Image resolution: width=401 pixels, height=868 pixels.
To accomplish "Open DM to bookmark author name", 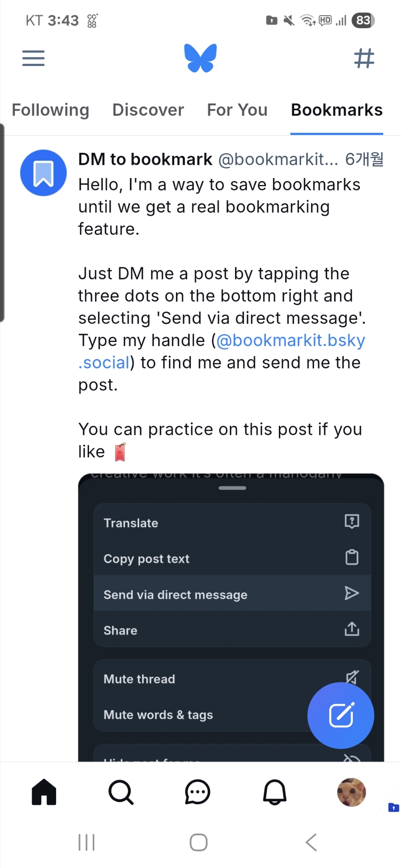I will pyautogui.click(x=145, y=160).
